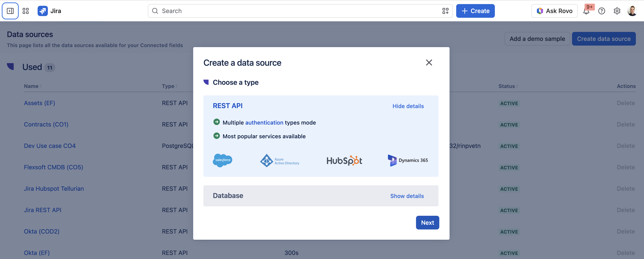Open Okta (COD2) data source
The height and width of the screenshot is (259, 644).
(x=41, y=231)
